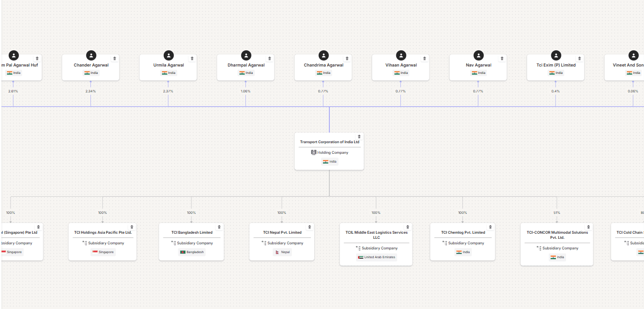Click United Arab Emirates country badge
This screenshot has height=309, width=644.
(x=376, y=257)
